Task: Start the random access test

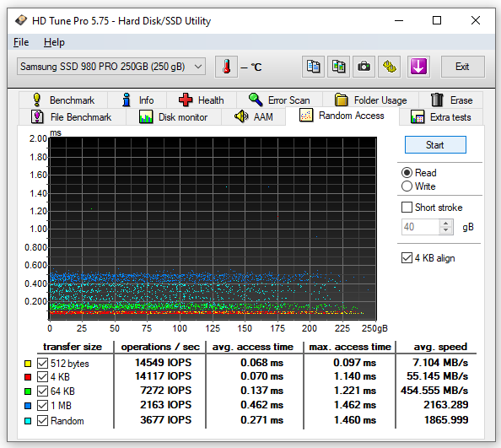Action: tap(435, 145)
